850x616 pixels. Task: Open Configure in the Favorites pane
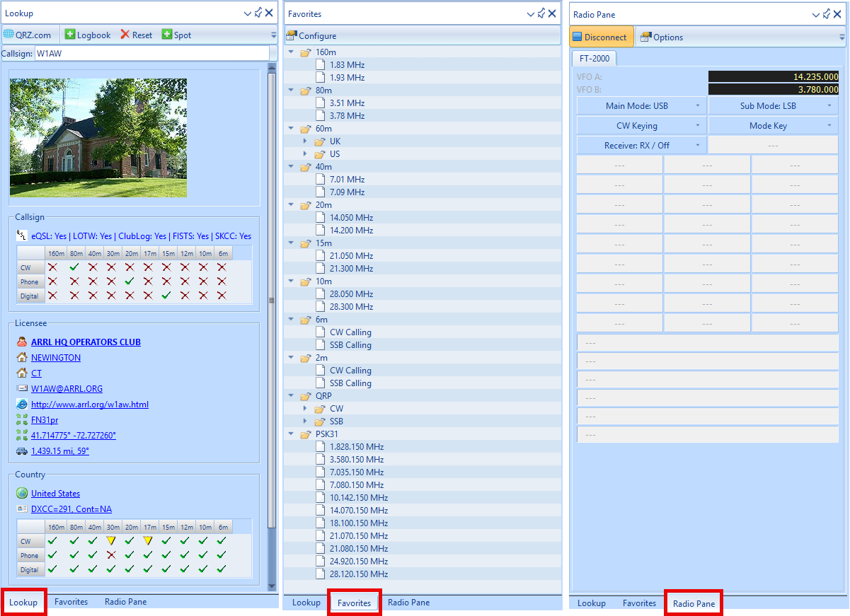tap(311, 35)
